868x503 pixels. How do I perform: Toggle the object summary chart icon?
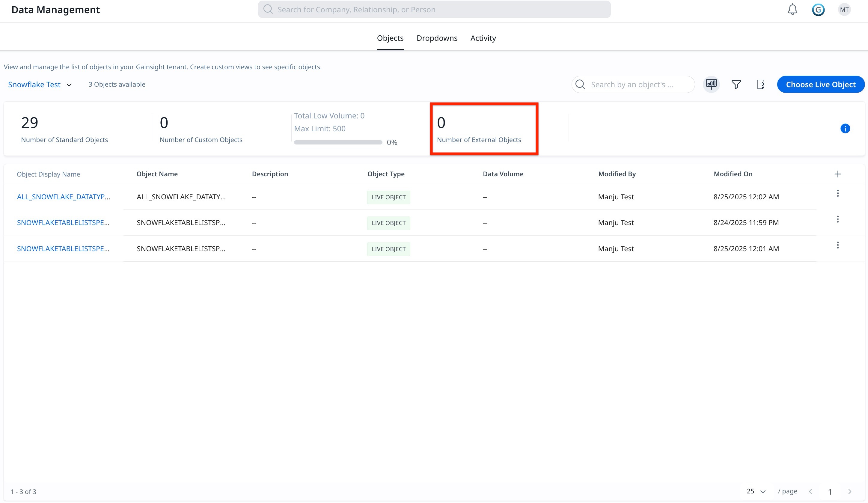711,85
